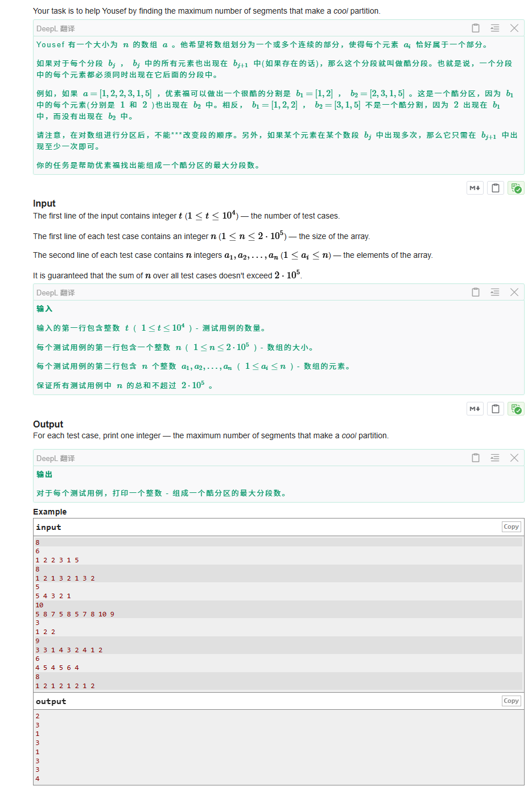The height and width of the screenshot is (794, 532).
Task: Click the sample input line '3 3 1 4 3 2 4 1 2'
Action: (69, 650)
